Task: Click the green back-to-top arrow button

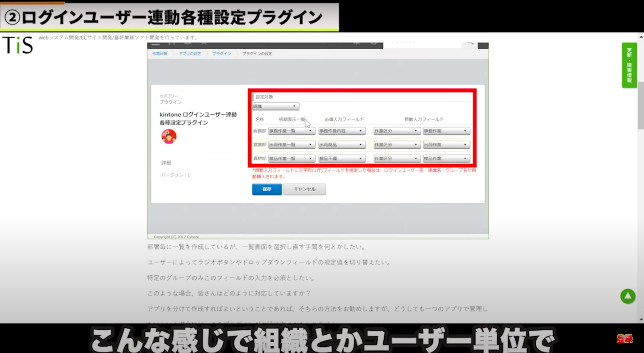Action: pos(627,296)
